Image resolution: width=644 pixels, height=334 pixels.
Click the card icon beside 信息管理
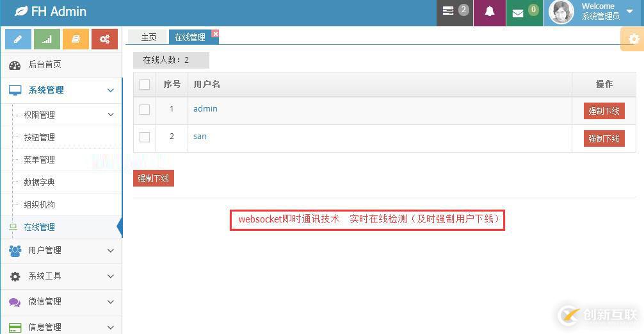15,328
